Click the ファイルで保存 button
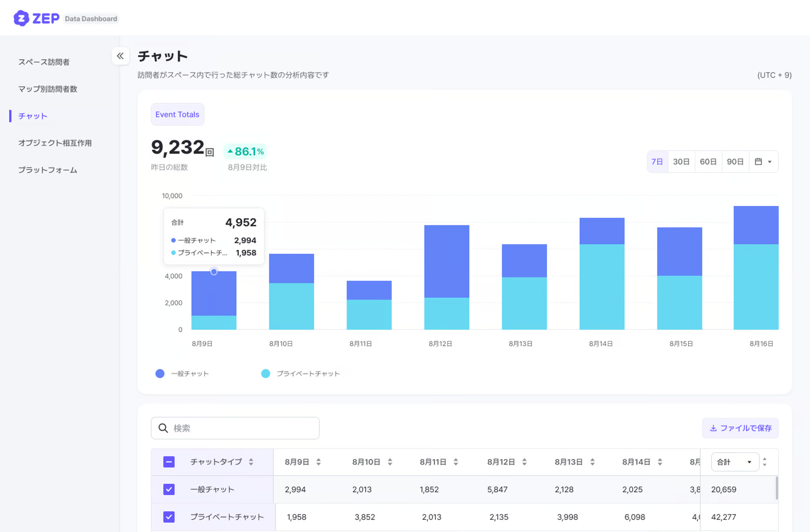The height and width of the screenshot is (532, 810). click(x=740, y=428)
